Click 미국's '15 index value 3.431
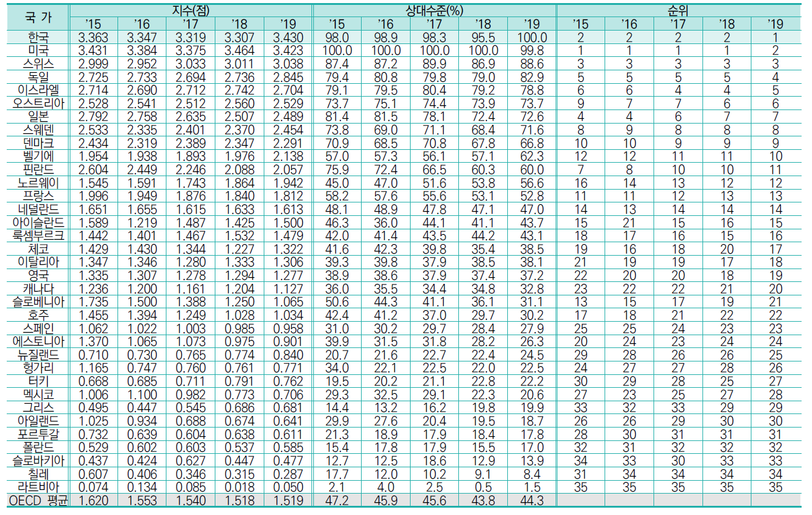Screen dimensions: 812x515 [92, 50]
